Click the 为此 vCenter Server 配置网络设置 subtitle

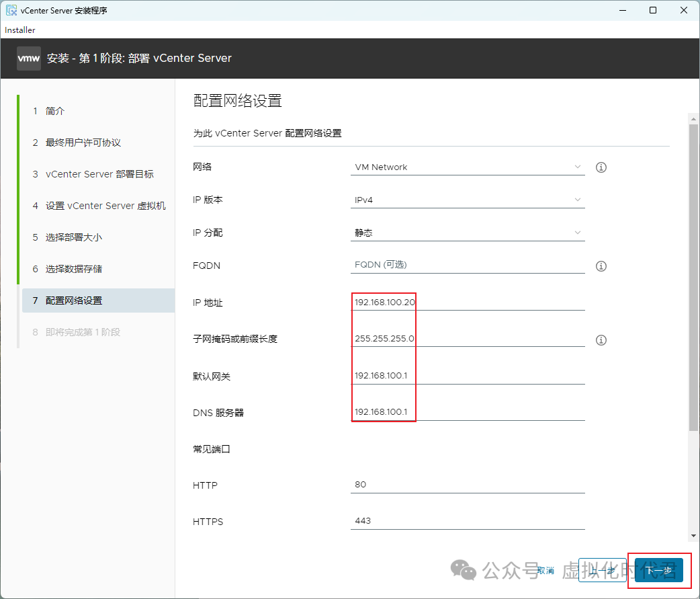[x=267, y=133]
